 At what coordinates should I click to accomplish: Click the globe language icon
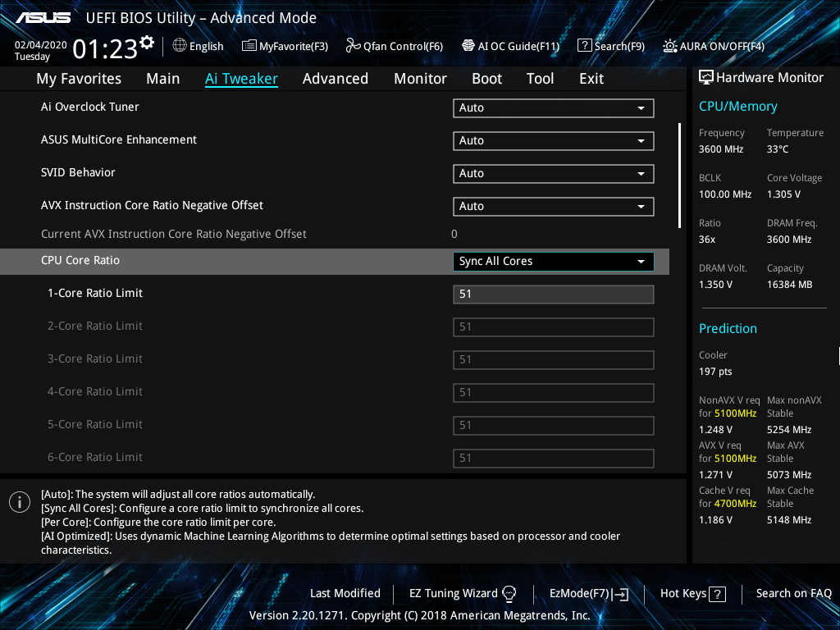[180, 46]
